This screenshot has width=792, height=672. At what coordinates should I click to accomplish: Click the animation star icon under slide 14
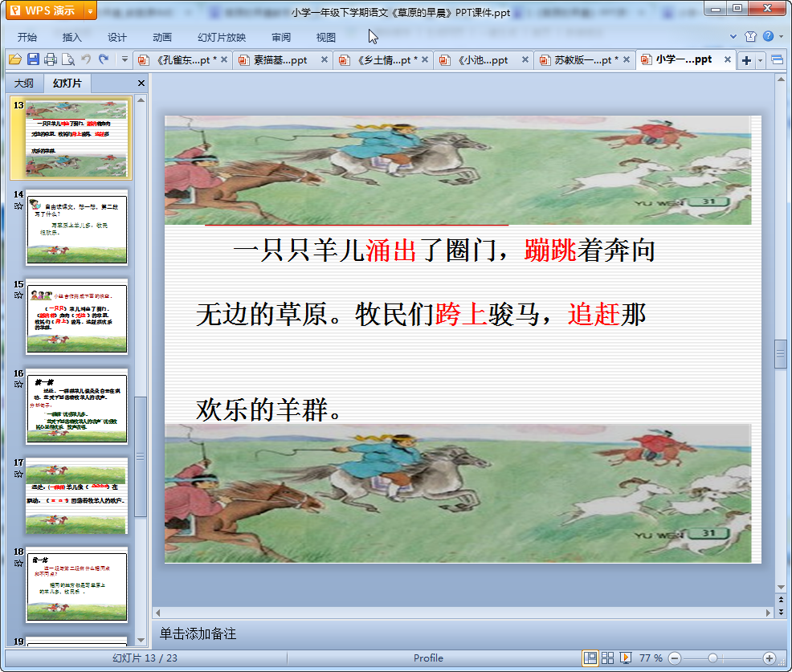coord(18,206)
